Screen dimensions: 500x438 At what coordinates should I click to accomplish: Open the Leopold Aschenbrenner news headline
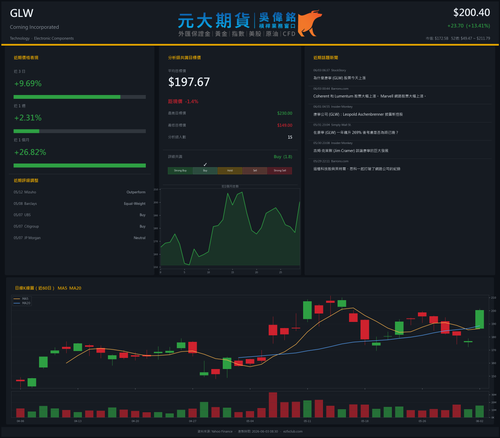358,114
